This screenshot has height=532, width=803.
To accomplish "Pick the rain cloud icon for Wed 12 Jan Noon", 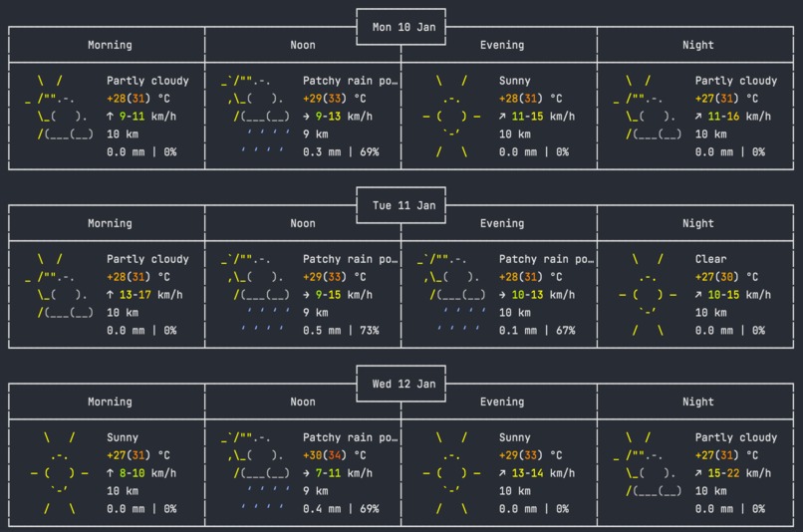I will [x=256, y=473].
